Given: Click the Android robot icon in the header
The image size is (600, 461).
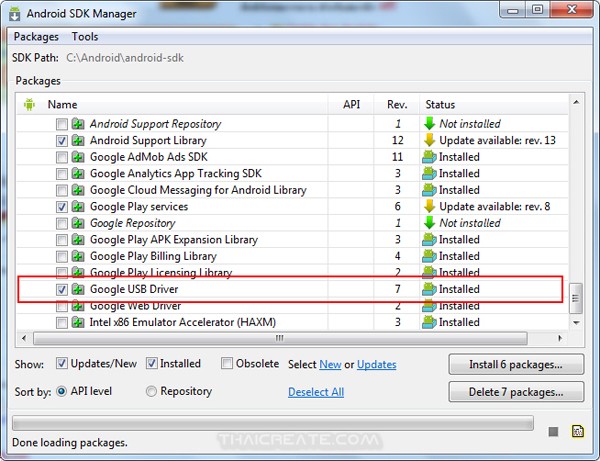Looking at the screenshot, I should pos(29,104).
